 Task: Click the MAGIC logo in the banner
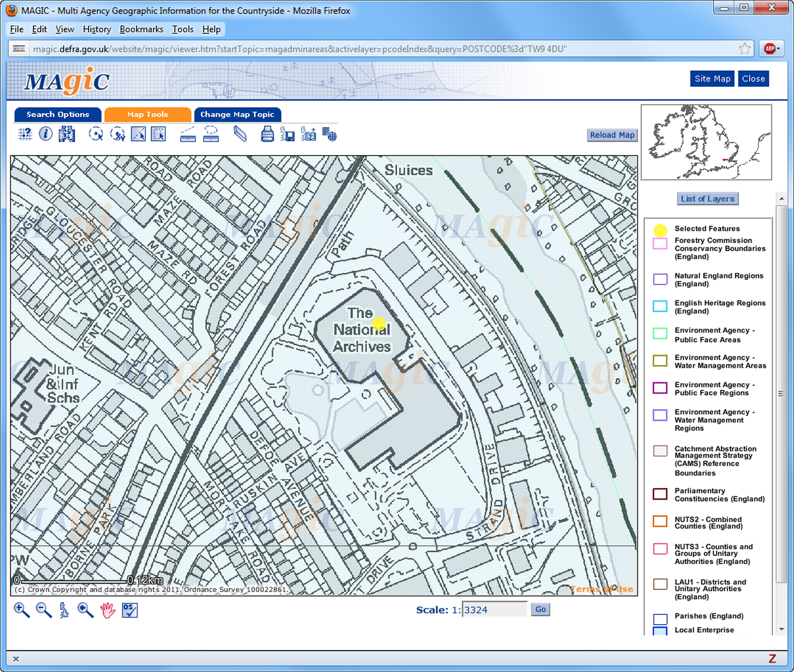pyautogui.click(x=67, y=81)
